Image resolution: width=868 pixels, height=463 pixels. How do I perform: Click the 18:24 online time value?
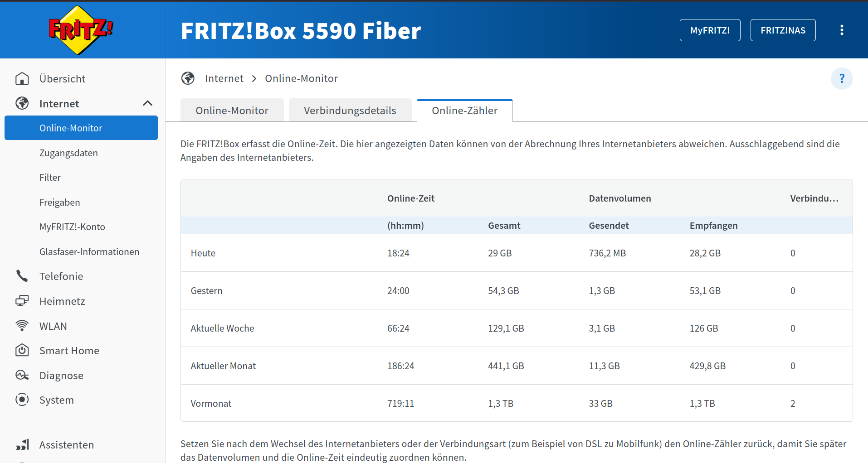coord(398,253)
